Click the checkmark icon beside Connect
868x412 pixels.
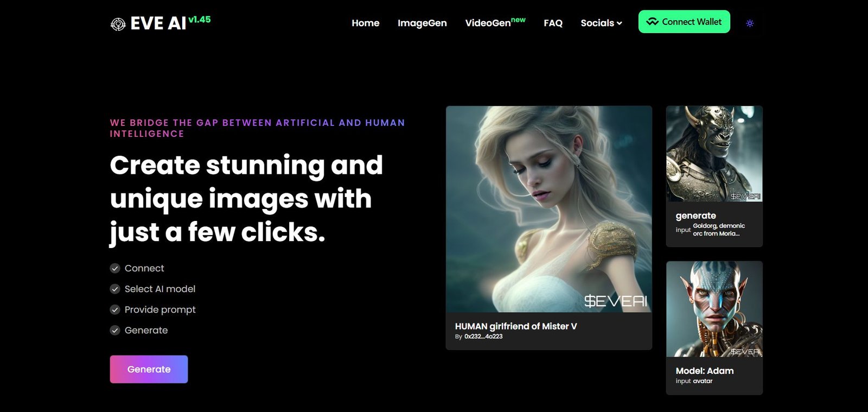pyautogui.click(x=115, y=268)
